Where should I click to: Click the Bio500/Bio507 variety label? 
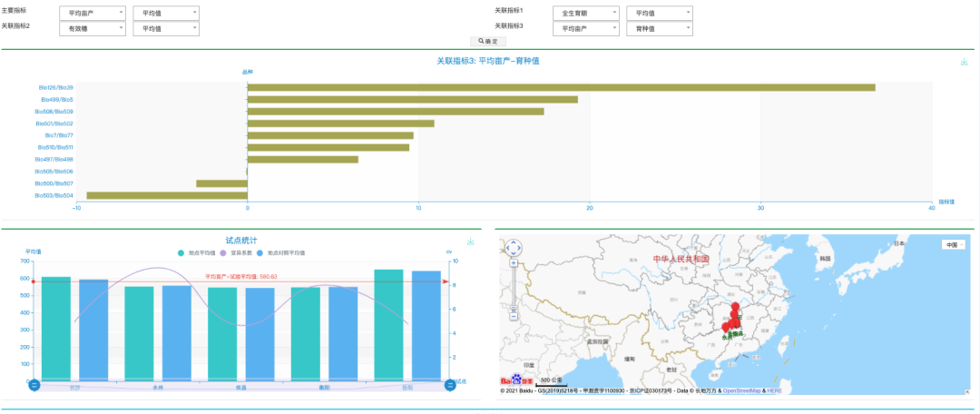(x=55, y=183)
